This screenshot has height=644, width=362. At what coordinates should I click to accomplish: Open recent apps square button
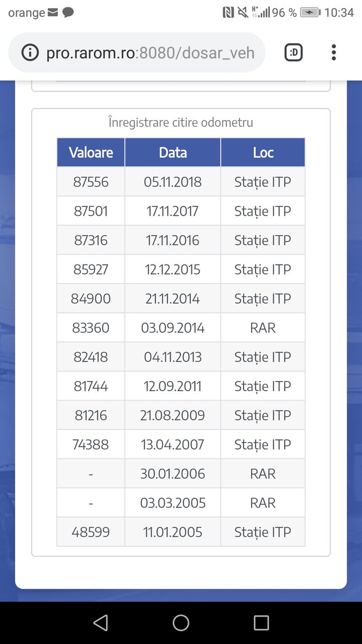(x=261, y=623)
